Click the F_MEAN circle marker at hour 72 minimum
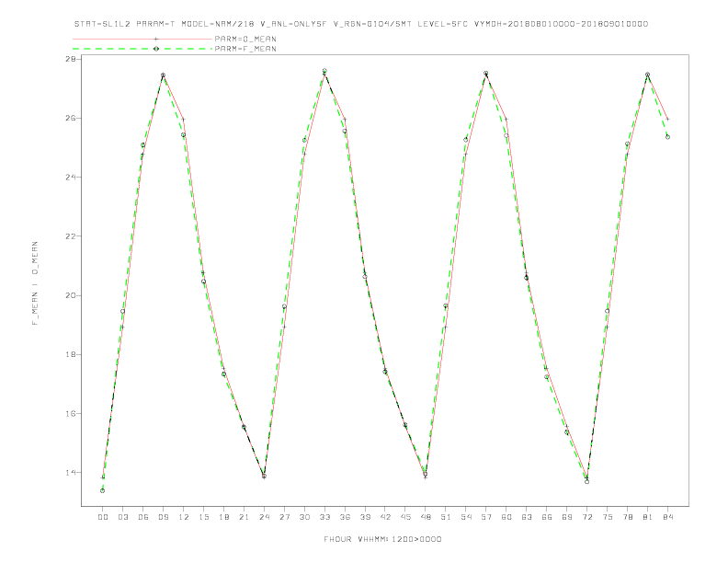Screen dimensions: 728x563 coord(586,482)
